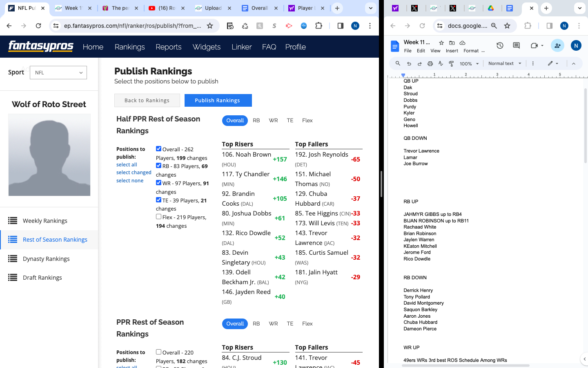
Task: Share the document with the add-person button
Action: (x=557, y=46)
